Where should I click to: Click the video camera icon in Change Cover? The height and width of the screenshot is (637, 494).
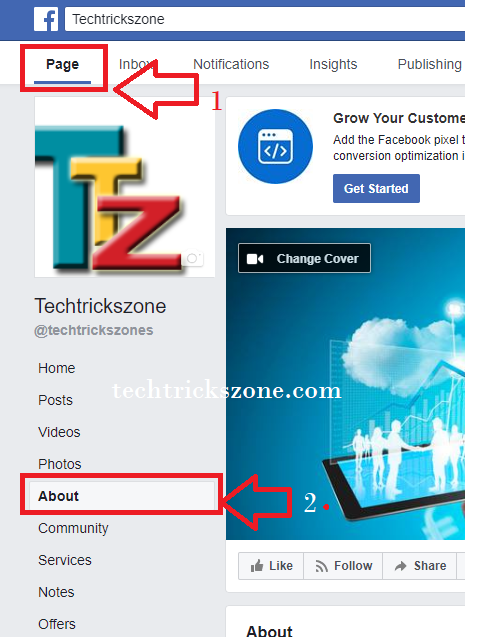[x=255, y=259]
